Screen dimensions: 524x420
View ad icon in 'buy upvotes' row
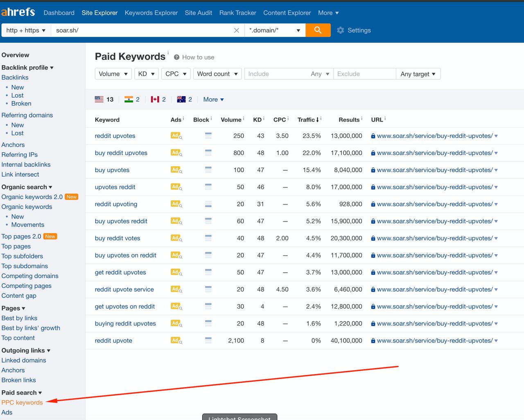[176, 170]
